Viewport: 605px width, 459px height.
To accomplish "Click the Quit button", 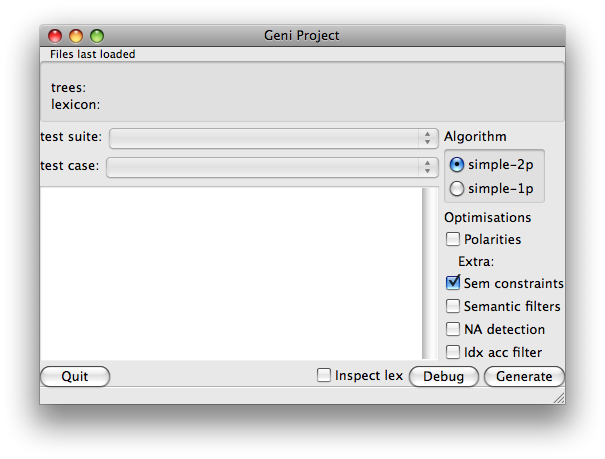I will [75, 376].
